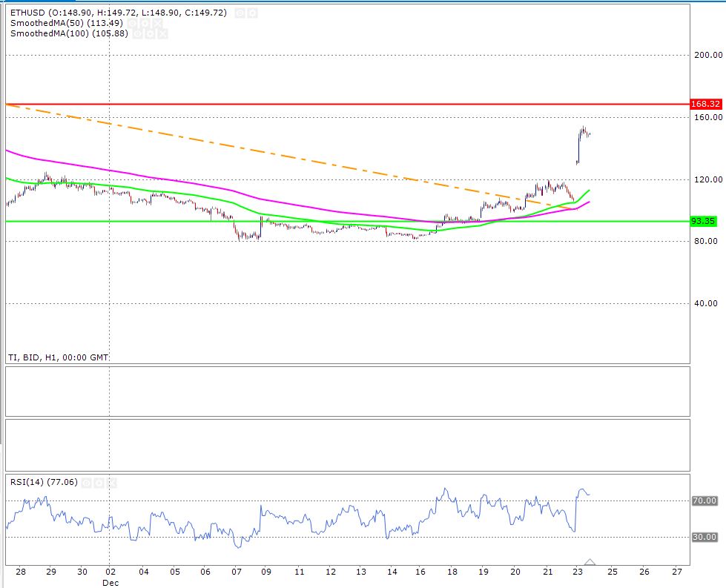
Task: Click the green 93.35 price label
Action: 703,221
